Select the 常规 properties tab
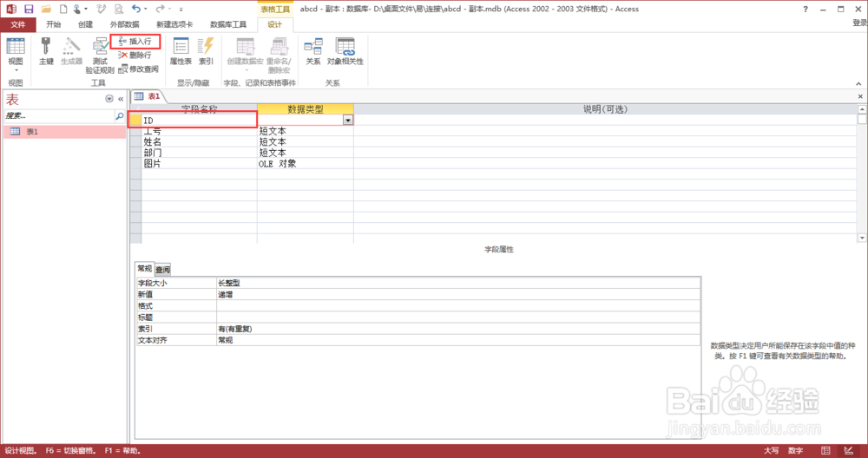This screenshot has width=868, height=458. (x=144, y=269)
